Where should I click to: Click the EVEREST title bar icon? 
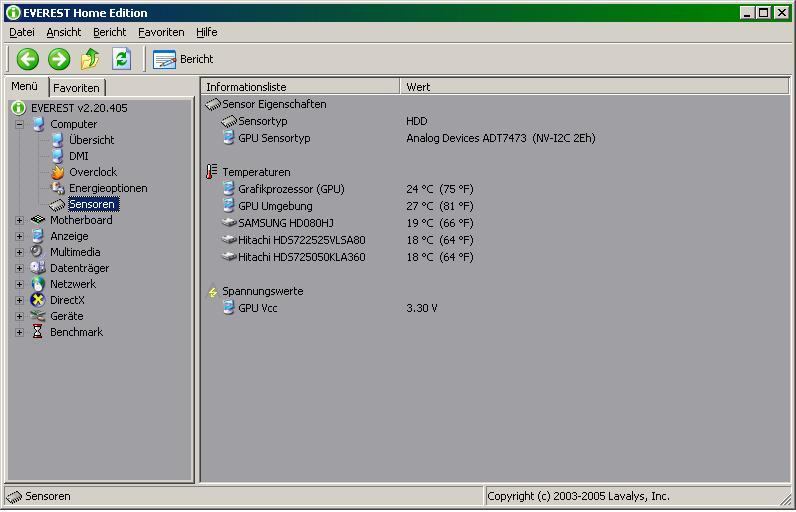[13, 13]
